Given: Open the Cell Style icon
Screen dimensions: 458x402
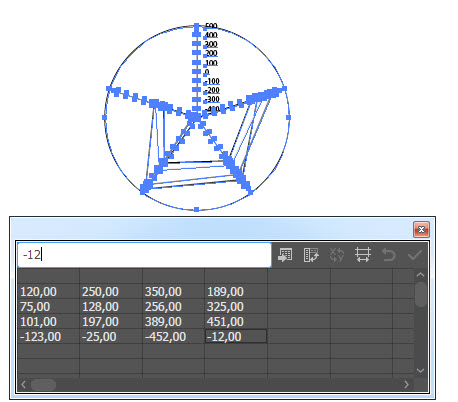Looking at the screenshot, I should tap(363, 255).
